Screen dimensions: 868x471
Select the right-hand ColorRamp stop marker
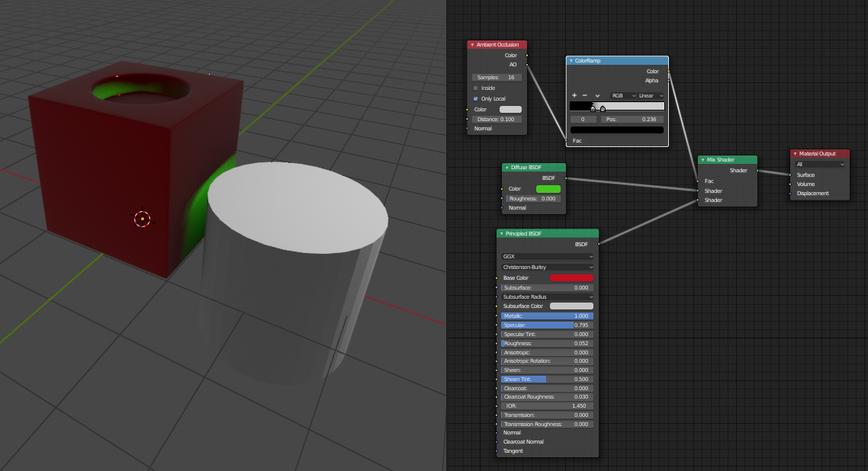(603, 109)
